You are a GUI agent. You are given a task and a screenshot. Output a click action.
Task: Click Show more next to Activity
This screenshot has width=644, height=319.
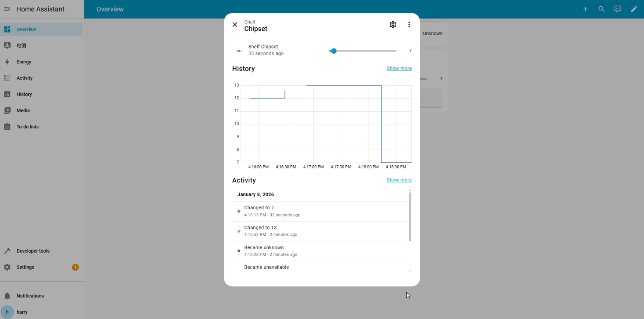(x=399, y=180)
